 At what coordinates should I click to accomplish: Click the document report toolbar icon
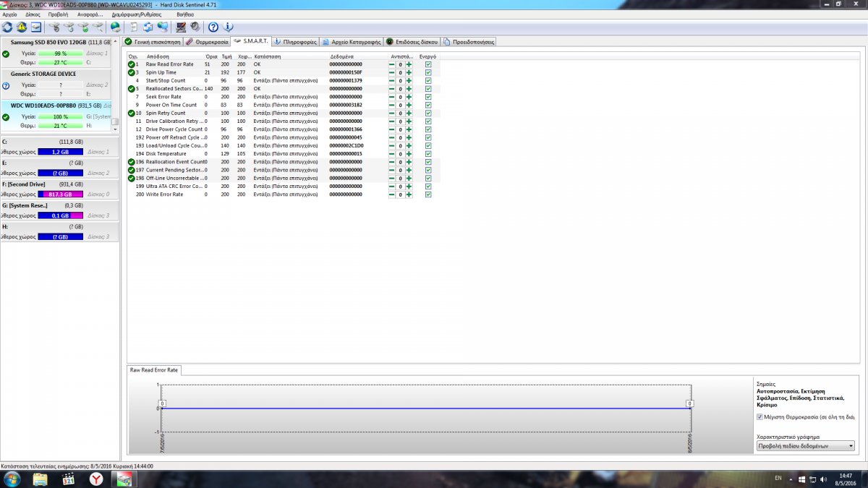point(132,27)
